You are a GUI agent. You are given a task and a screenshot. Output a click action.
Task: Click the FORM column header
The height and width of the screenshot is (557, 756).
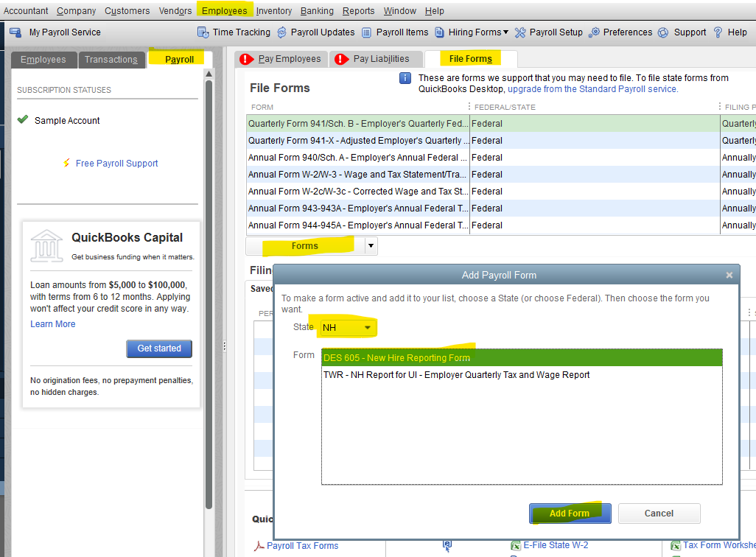point(262,107)
